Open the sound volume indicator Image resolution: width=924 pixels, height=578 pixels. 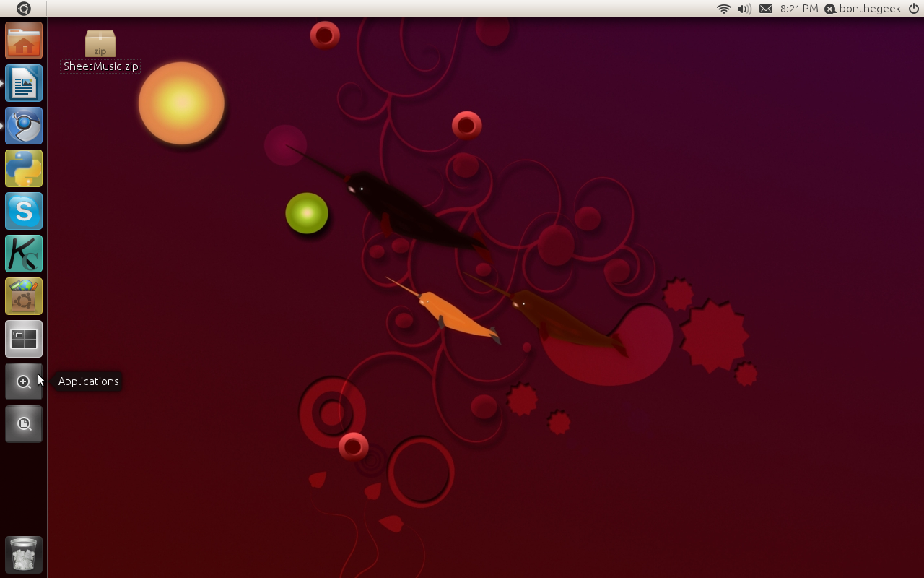744,9
